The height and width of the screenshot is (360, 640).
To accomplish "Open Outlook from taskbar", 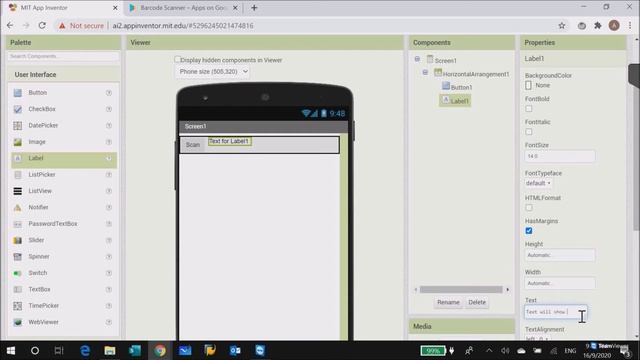I will pyautogui.click(x=235, y=351).
